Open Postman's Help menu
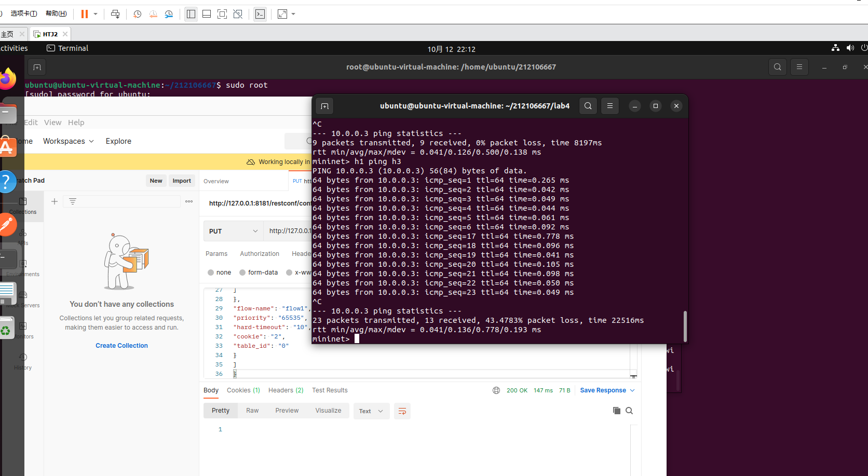868x476 pixels. click(76, 123)
